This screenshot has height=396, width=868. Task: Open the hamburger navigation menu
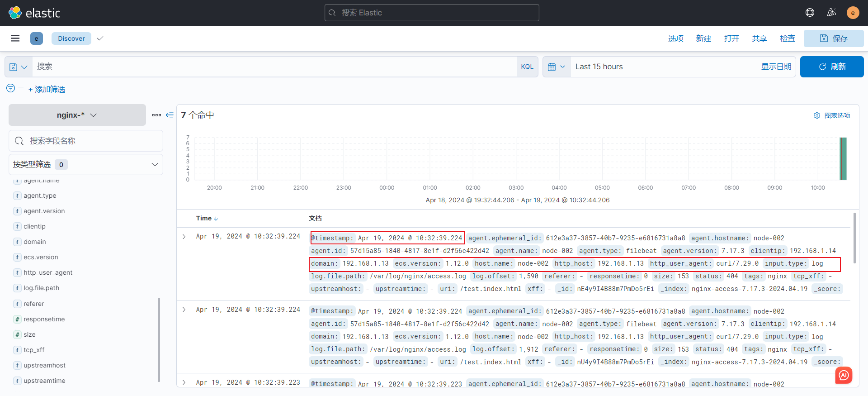click(15, 38)
